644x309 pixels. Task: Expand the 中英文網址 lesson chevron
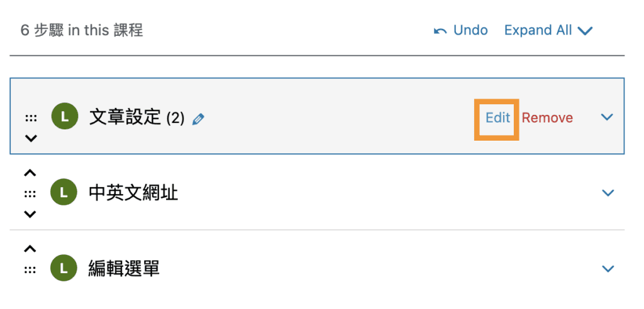pyautogui.click(x=608, y=193)
